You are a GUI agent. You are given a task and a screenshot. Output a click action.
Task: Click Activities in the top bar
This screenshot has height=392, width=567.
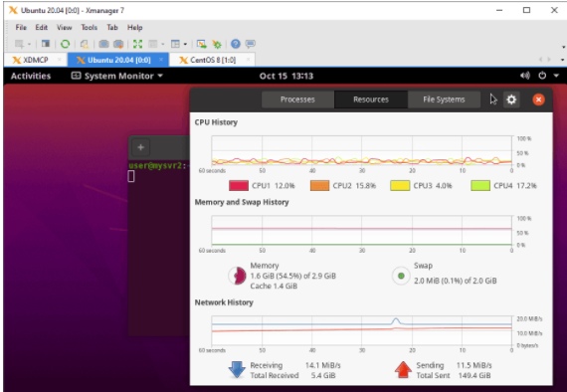(31, 76)
